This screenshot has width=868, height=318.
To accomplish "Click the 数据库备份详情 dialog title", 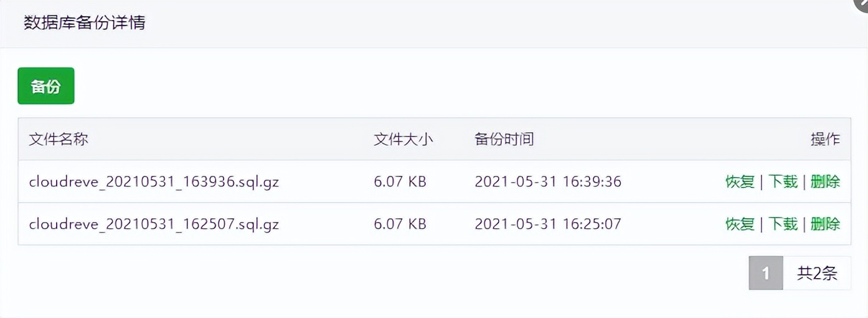I will (85, 23).
